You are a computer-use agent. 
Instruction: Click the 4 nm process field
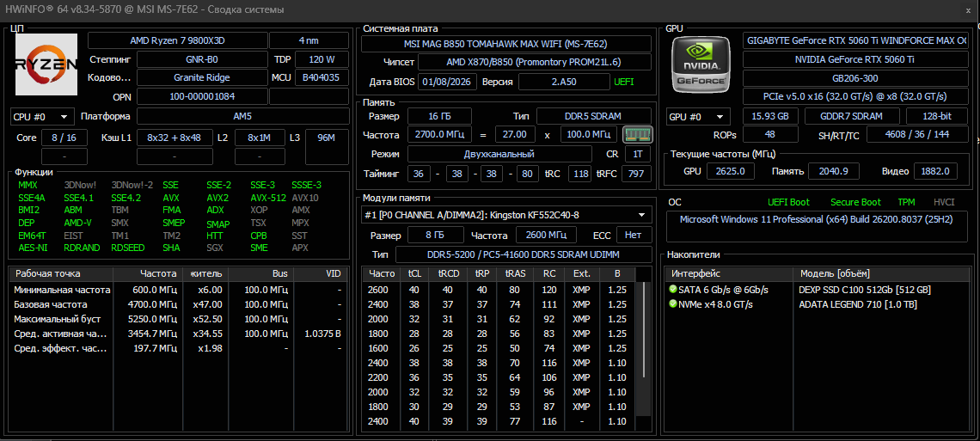309,40
